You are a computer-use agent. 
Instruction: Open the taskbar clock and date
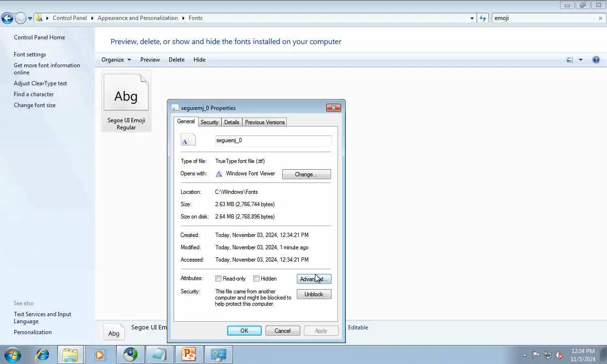583,355
